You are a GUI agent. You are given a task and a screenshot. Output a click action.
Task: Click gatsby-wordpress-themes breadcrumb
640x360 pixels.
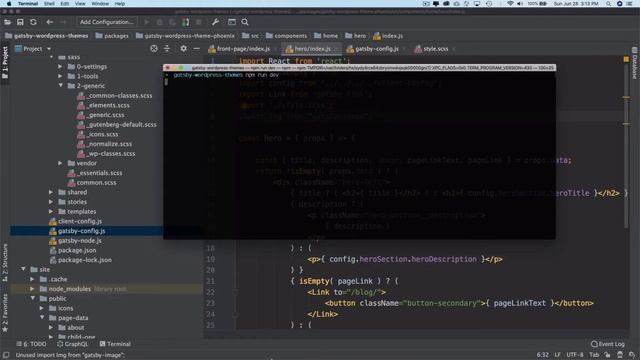click(x=47, y=36)
